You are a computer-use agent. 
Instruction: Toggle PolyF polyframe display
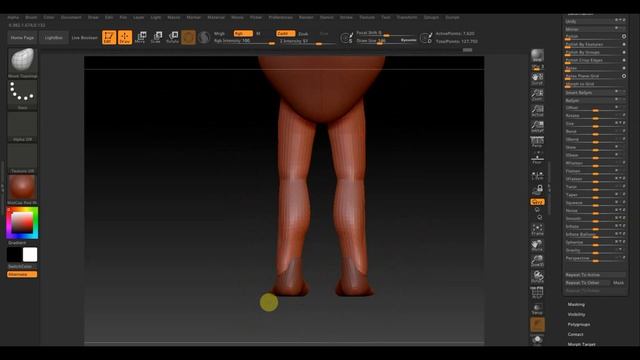click(x=537, y=293)
